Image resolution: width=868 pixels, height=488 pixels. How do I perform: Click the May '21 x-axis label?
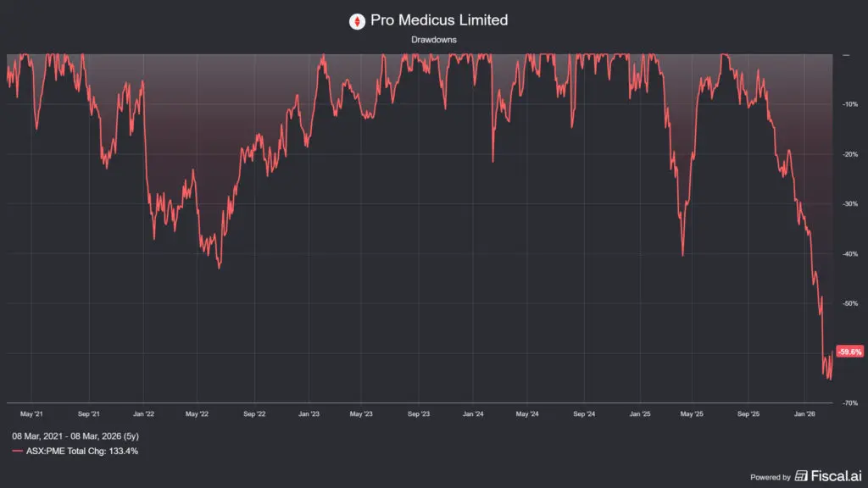[31, 414]
